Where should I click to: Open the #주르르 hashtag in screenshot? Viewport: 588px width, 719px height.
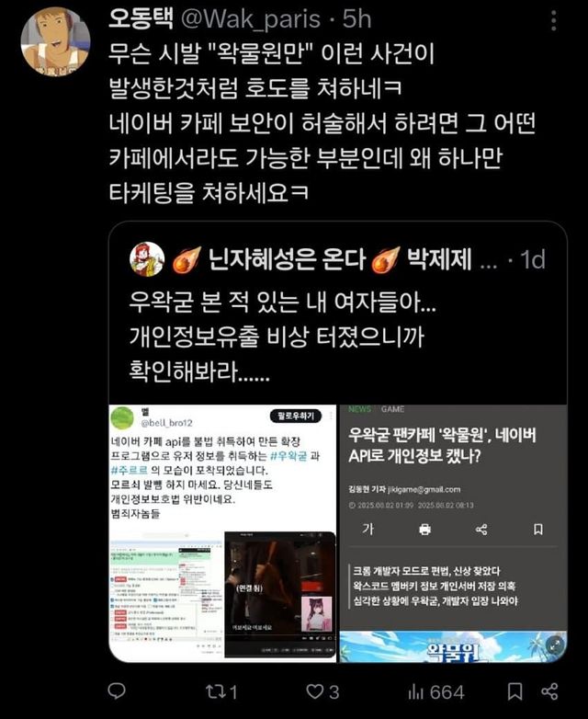click(x=130, y=470)
